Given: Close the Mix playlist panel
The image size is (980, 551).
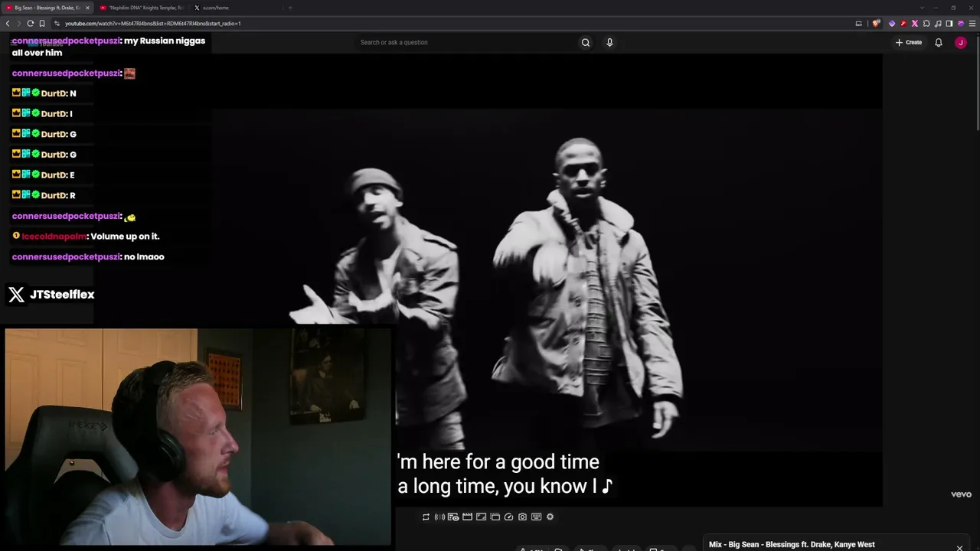Looking at the screenshot, I should pyautogui.click(x=959, y=547).
